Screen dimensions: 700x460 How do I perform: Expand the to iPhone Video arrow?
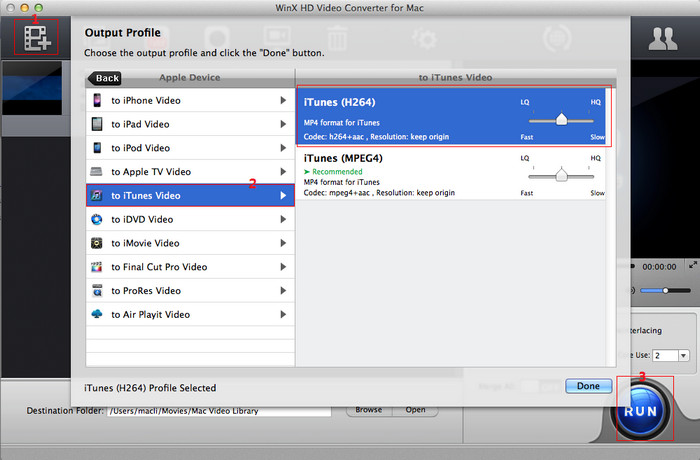point(283,100)
